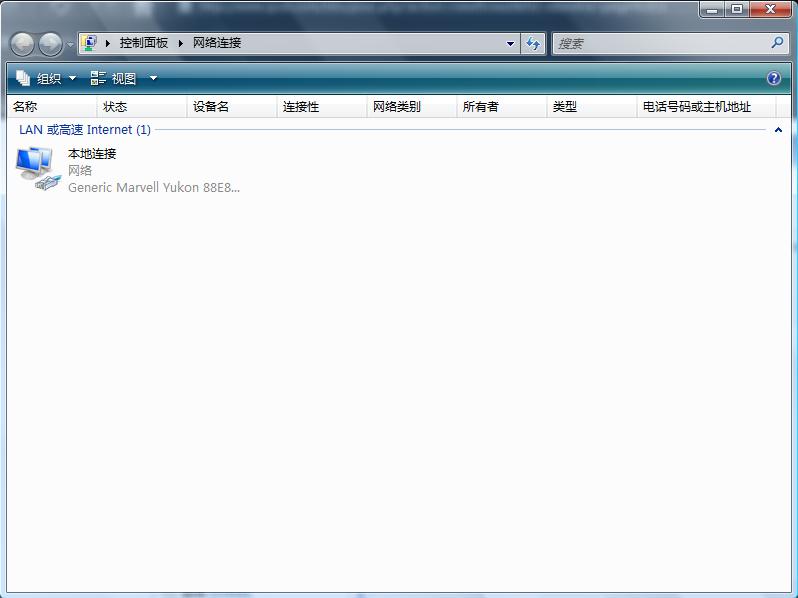Open the 视图 options dropdown arrow
The image size is (798, 598).
153,78
